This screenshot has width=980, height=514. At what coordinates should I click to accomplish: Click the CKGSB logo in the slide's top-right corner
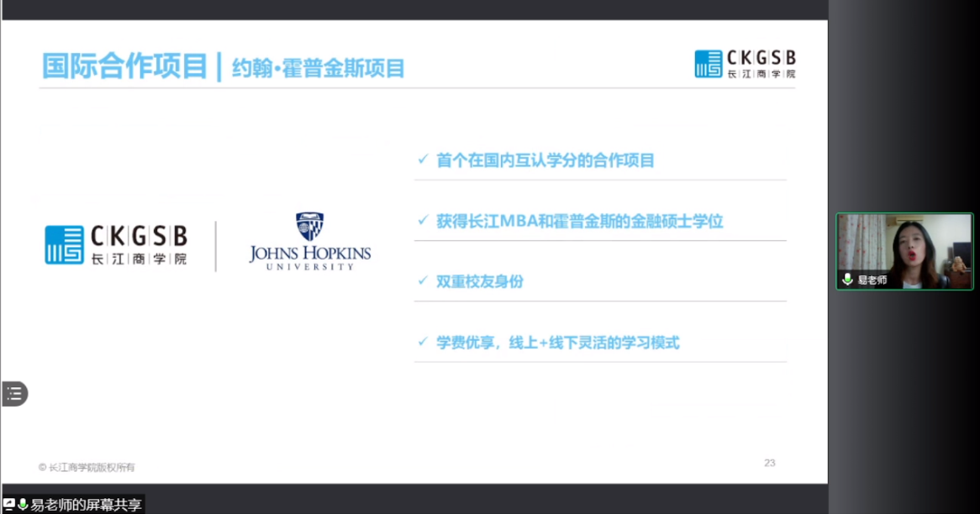[745, 64]
